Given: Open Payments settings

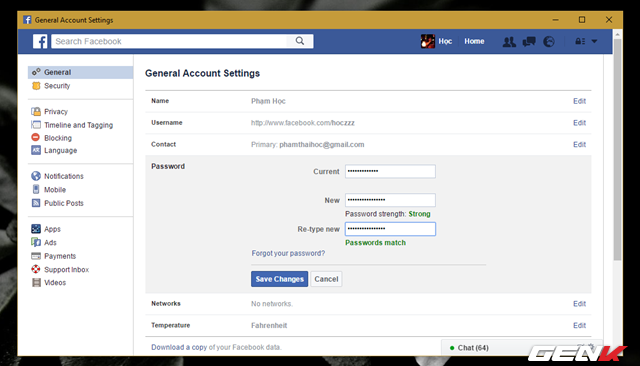Looking at the screenshot, I should pos(60,256).
